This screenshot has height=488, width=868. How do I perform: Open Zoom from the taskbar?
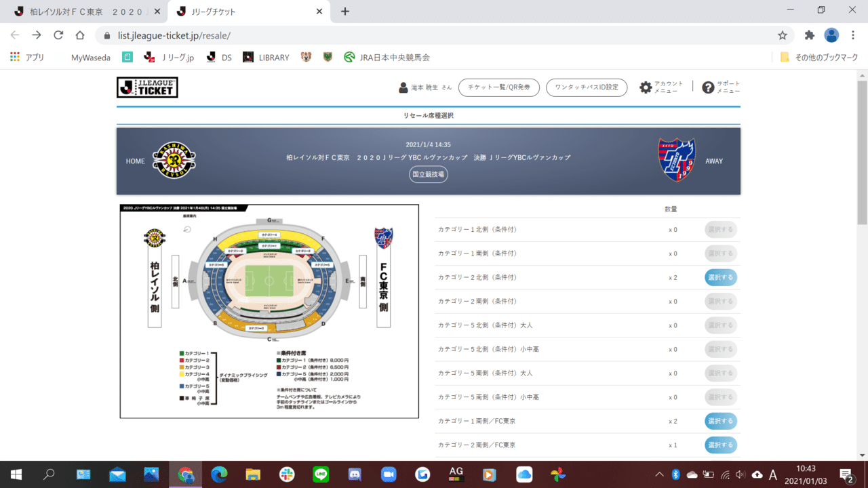tap(388, 474)
